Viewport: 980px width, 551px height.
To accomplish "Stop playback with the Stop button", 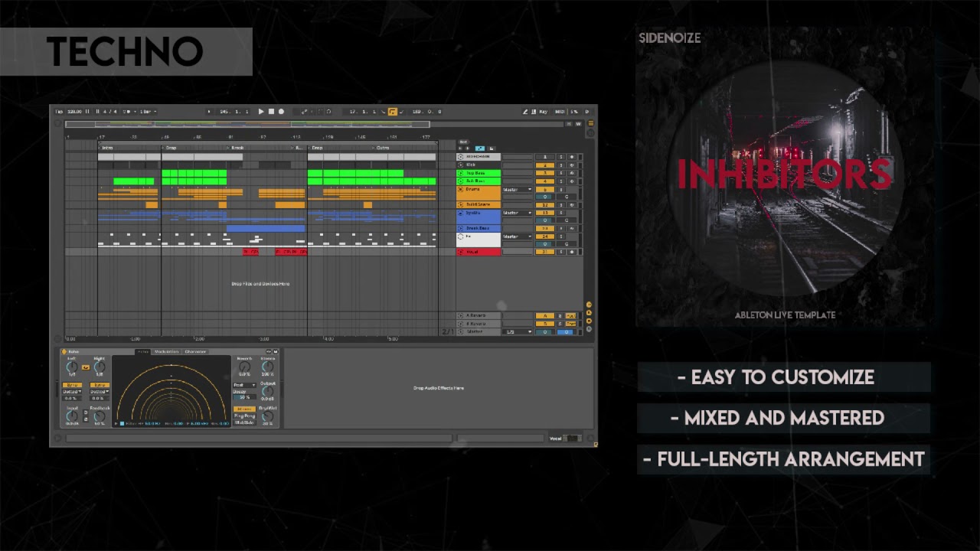I will 271,112.
